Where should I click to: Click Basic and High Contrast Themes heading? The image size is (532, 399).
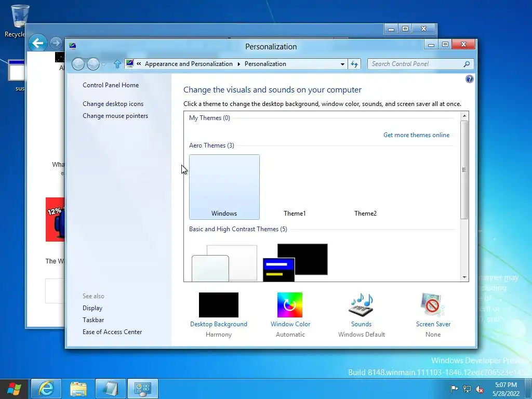click(x=238, y=229)
